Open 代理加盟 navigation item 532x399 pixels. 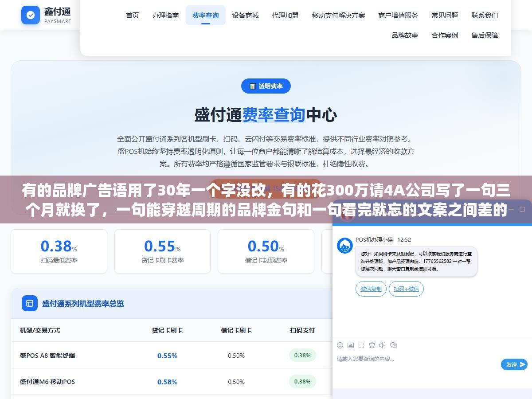[285, 15]
